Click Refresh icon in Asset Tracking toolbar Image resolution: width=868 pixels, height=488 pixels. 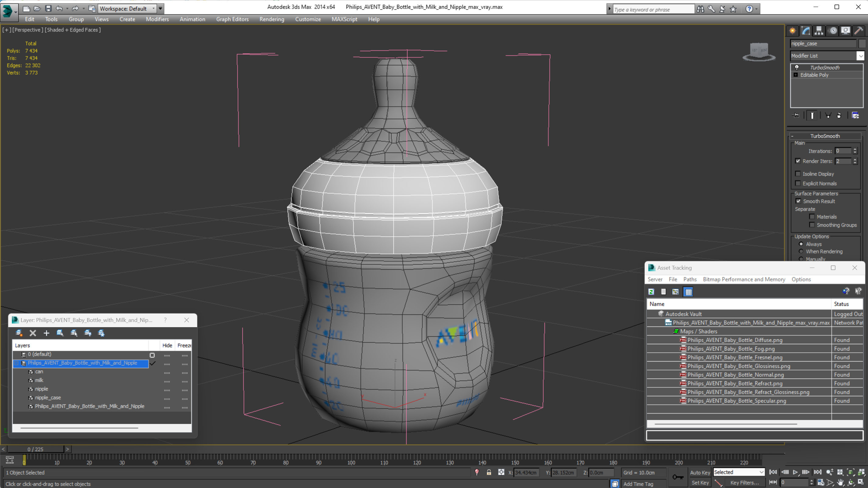click(651, 292)
